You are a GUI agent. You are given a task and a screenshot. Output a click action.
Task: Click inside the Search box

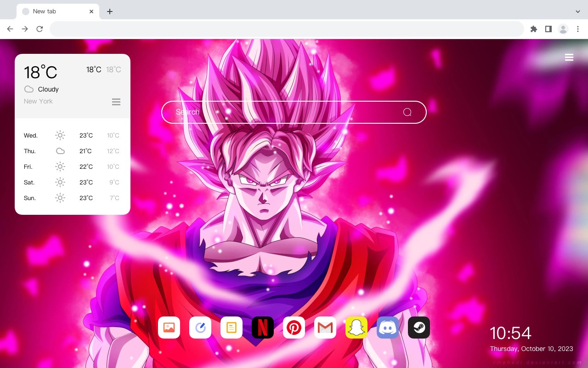point(294,112)
